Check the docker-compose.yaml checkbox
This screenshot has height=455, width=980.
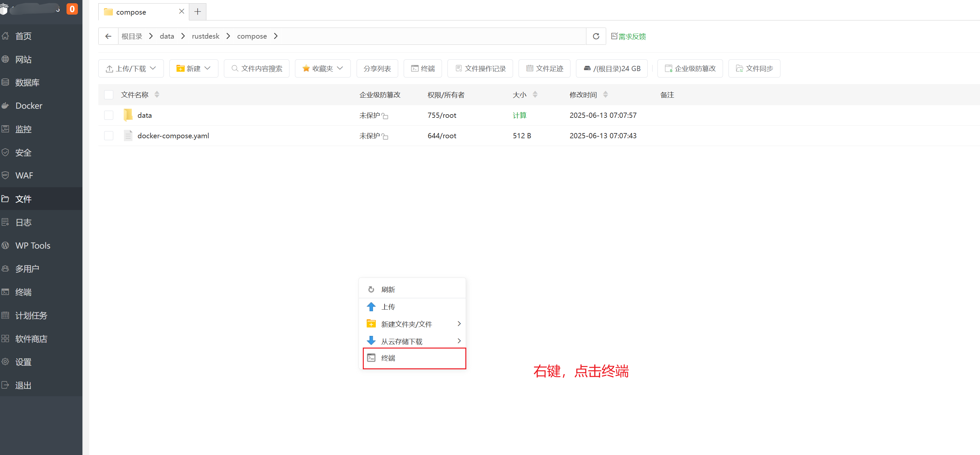coord(109,136)
